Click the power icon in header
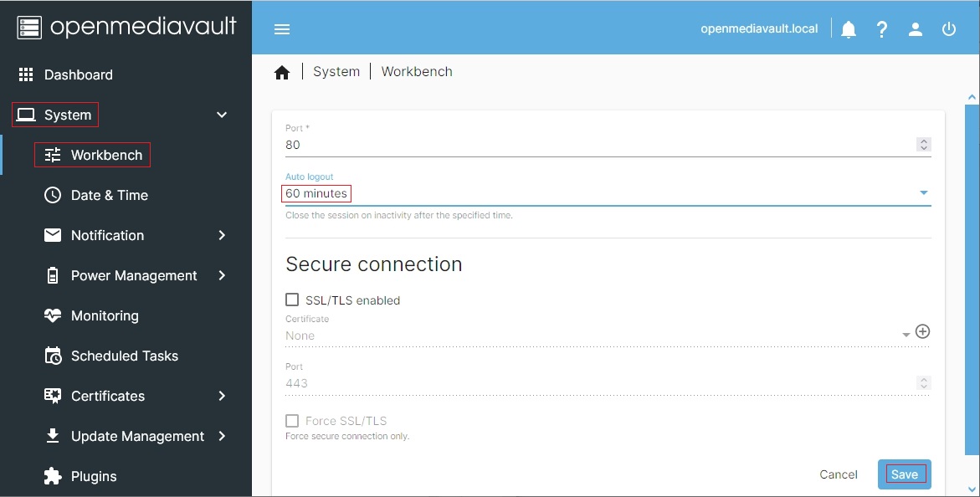Image resolution: width=980 pixels, height=497 pixels. point(949,29)
